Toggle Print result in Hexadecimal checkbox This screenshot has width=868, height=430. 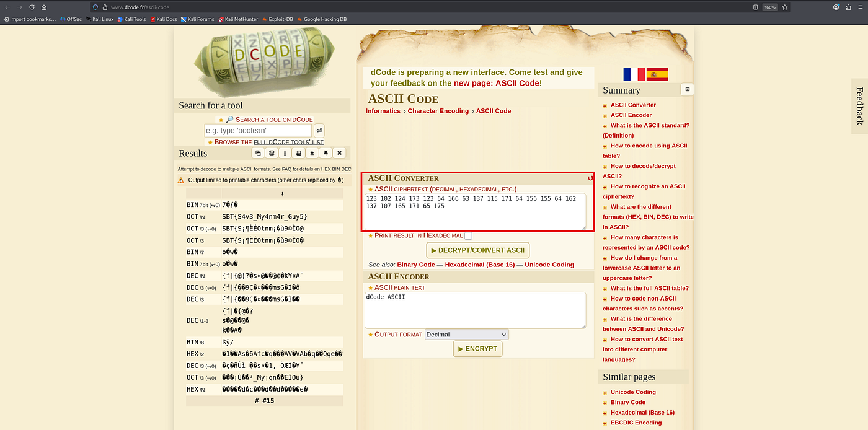click(468, 236)
